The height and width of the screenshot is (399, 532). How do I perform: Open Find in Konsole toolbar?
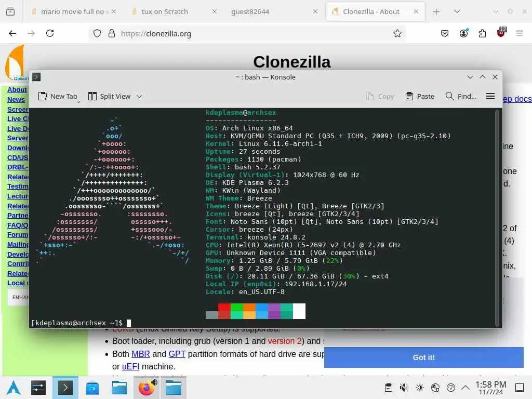[x=461, y=96]
